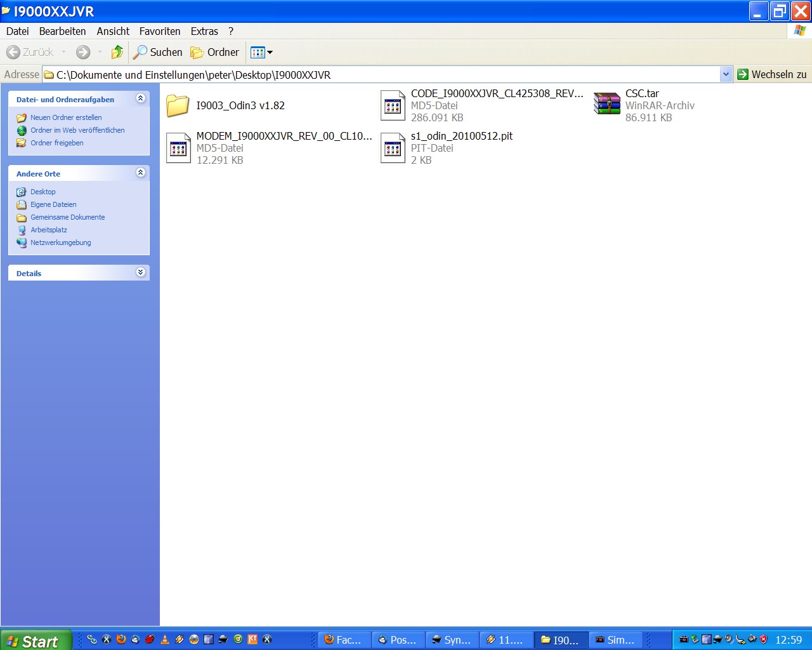Screen dimensions: 812x650
Task: Click Ordner im Web veröffentlichen link
Action: pyautogui.click(x=77, y=130)
